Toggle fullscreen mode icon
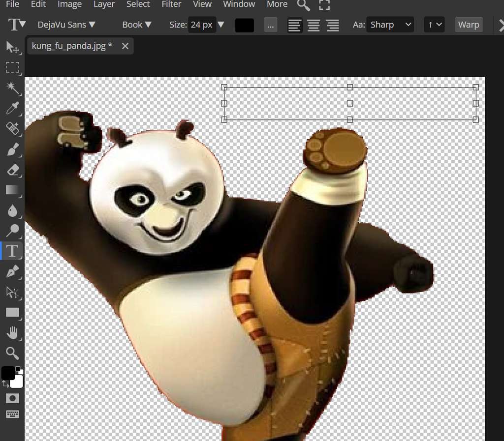The image size is (504, 441). pyautogui.click(x=324, y=4)
